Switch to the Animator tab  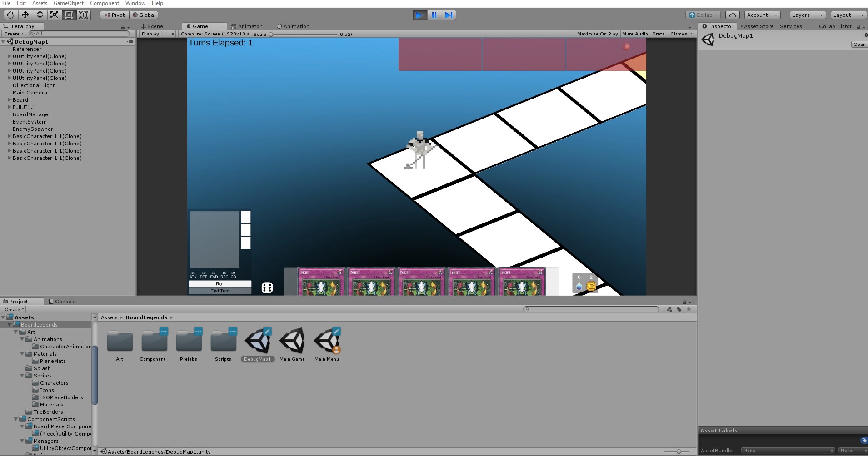click(246, 26)
